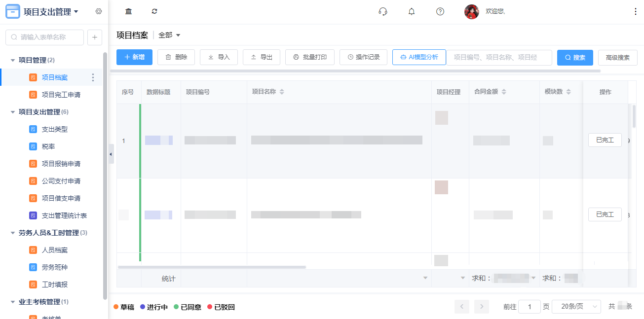Open the vertical dots menu at top right
Image resolution: width=644 pixels, height=319 pixels.
tap(636, 11)
